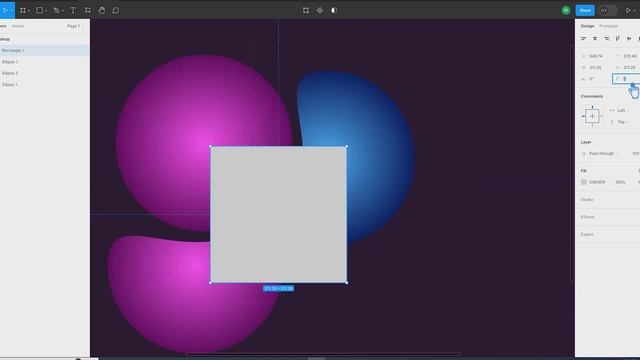The image size is (640, 360).
Task: Click Align vertical centers icon
Action: point(629,38)
